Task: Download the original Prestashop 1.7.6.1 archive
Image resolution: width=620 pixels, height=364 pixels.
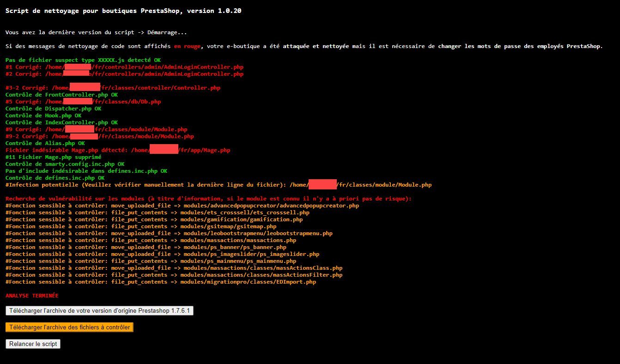Action: pos(99,311)
